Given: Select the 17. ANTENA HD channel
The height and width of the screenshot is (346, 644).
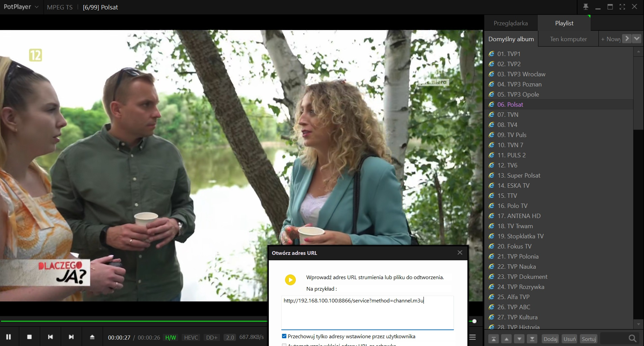Looking at the screenshot, I should coord(559,216).
